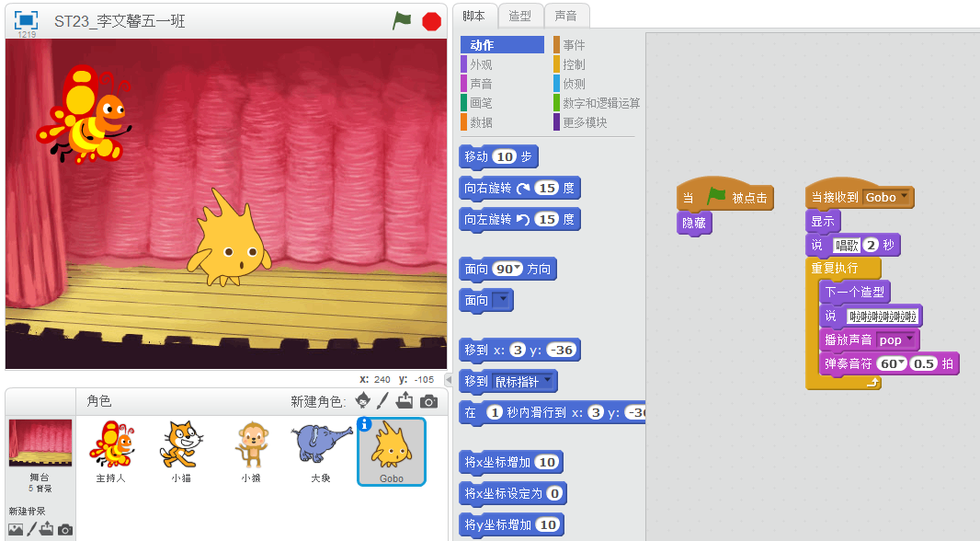Open the 事件 events category

coord(574,45)
